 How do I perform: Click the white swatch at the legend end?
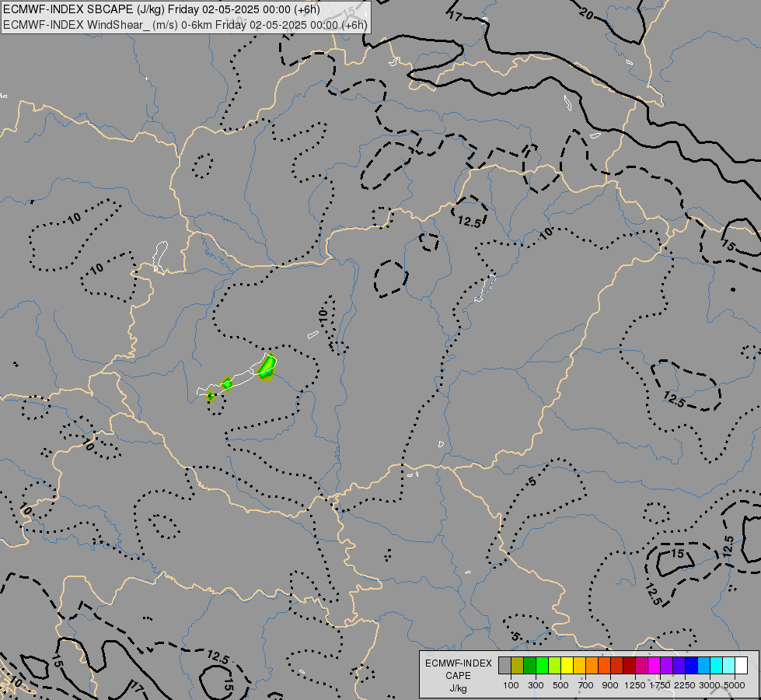click(x=741, y=666)
